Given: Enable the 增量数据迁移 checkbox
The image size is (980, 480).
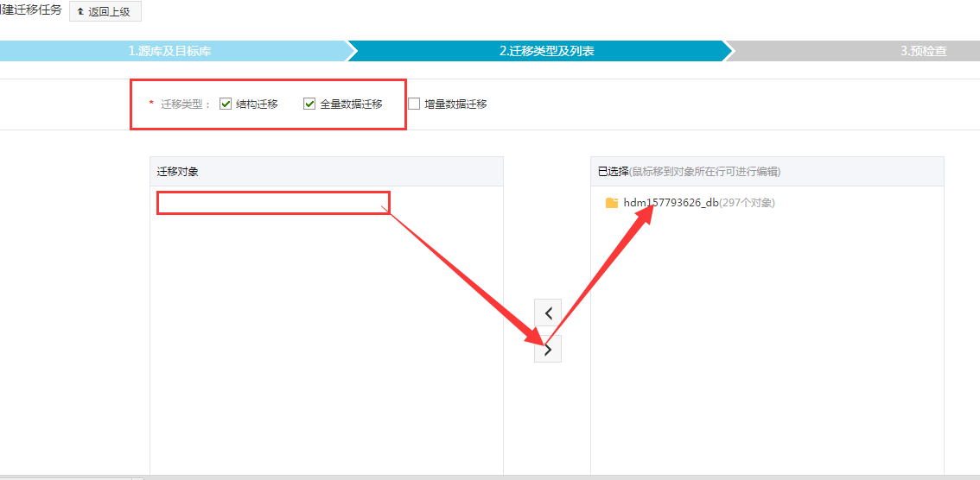Looking at the screenshot, I should [414, 104].
